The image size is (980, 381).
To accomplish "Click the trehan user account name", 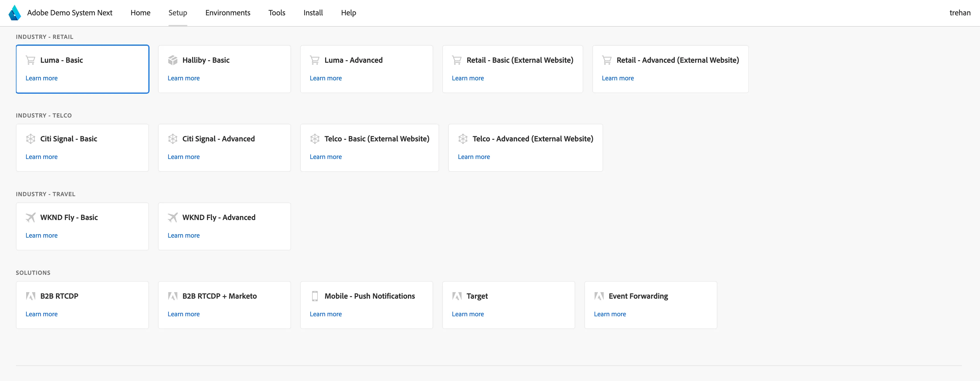I will pos(960,12).
